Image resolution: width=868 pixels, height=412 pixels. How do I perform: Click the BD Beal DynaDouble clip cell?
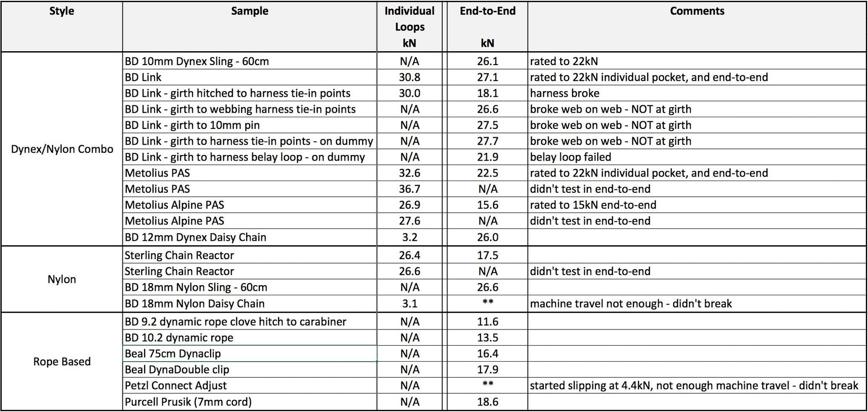[x=177, y=369]
